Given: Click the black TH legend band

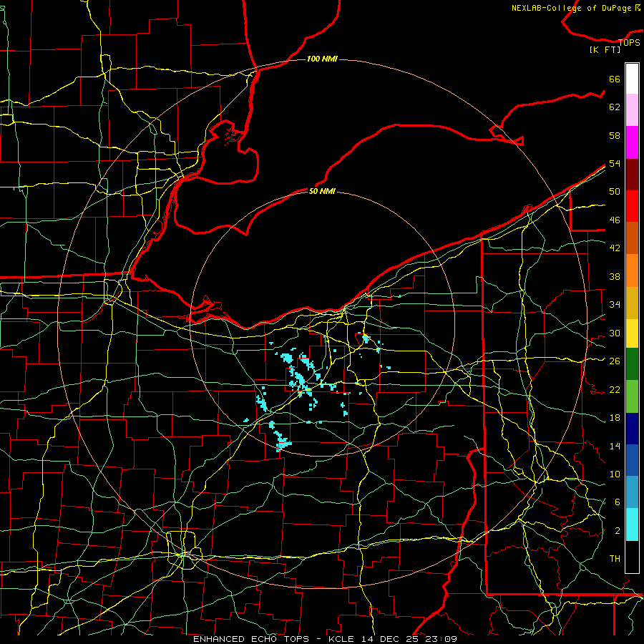Looking at the screenshot, I should click(x=632, y=557).
